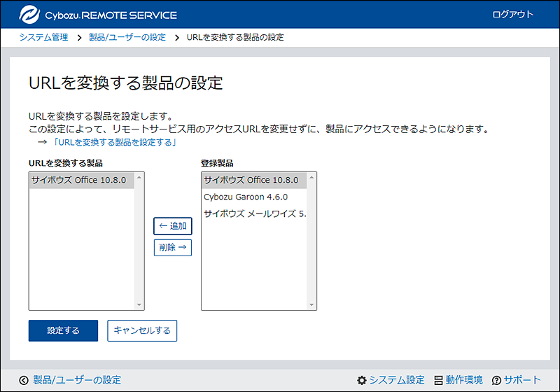Click the サポート question-mark icon
The height and width of the screenshot is (392, 560).
(496, 381)
